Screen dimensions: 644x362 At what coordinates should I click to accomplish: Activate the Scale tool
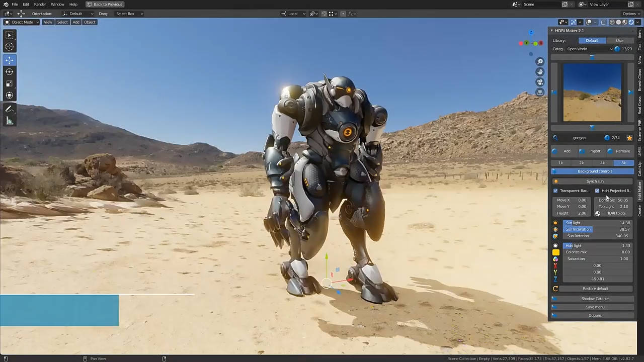point(10,83)
